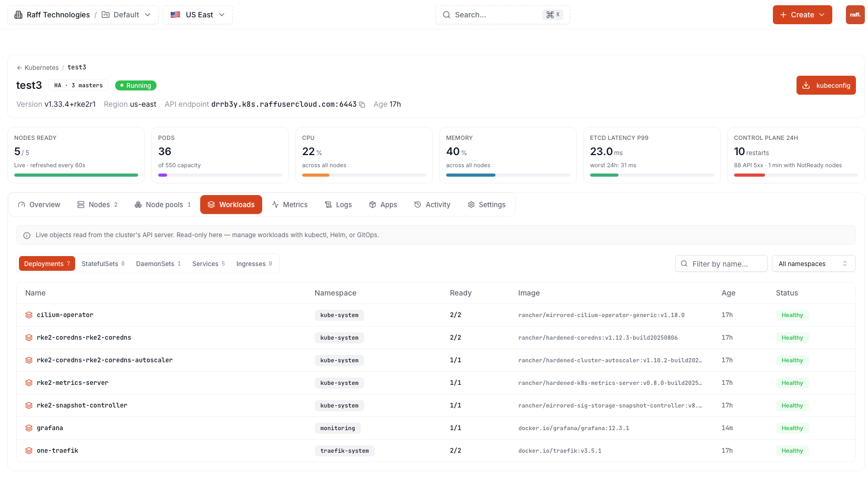Image resolution: width=868 pixels, height=499 pixels.
Task: Click the Namespace column header
Action: click(x=335, y=293)
